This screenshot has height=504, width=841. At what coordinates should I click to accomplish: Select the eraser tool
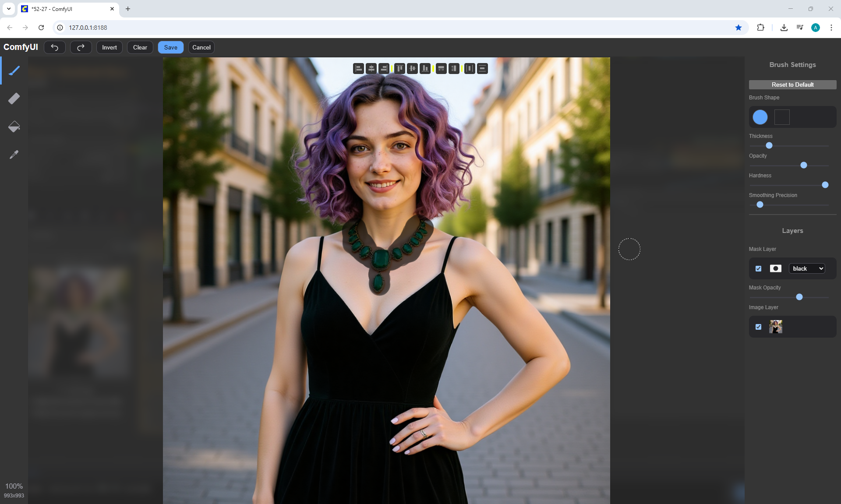14,99
